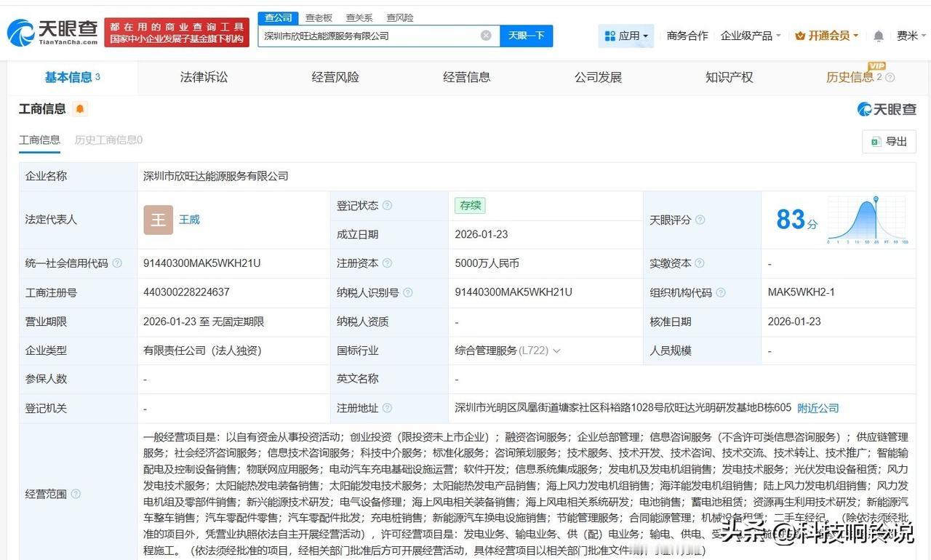
Task: Open the notification bell icon
Action: [x=879, y=35]
